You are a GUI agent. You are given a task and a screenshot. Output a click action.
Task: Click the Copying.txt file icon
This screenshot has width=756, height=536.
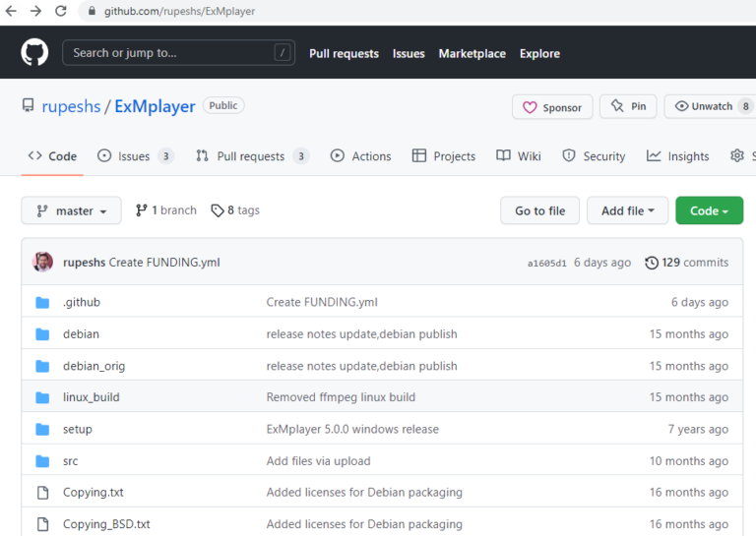42,492
